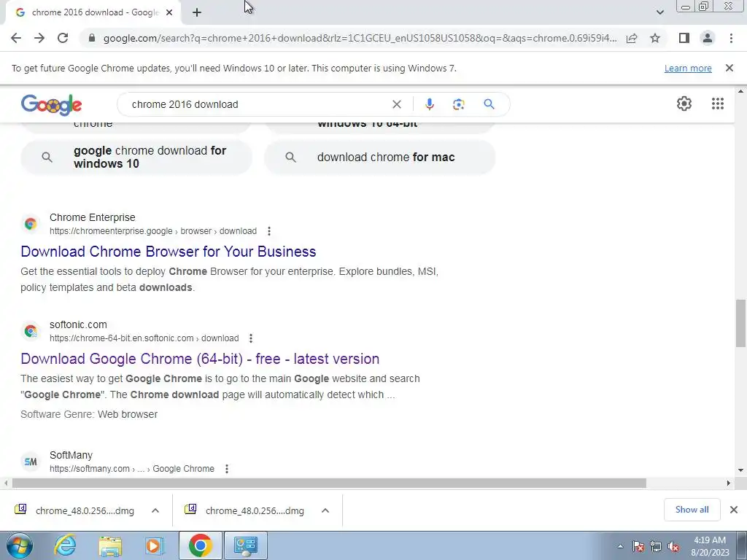Viewport: 747px width, 560px height.
Task: Click the softonic.com result favicon
Action: point(31,331)
